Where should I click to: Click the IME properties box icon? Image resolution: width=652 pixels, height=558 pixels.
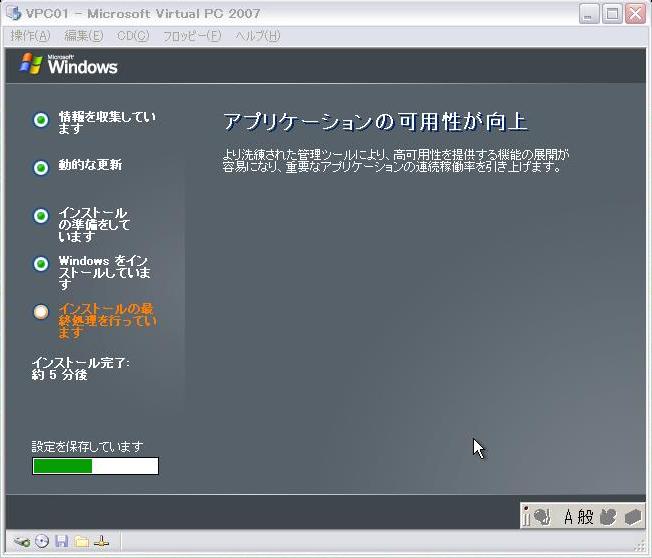[633, 517]
